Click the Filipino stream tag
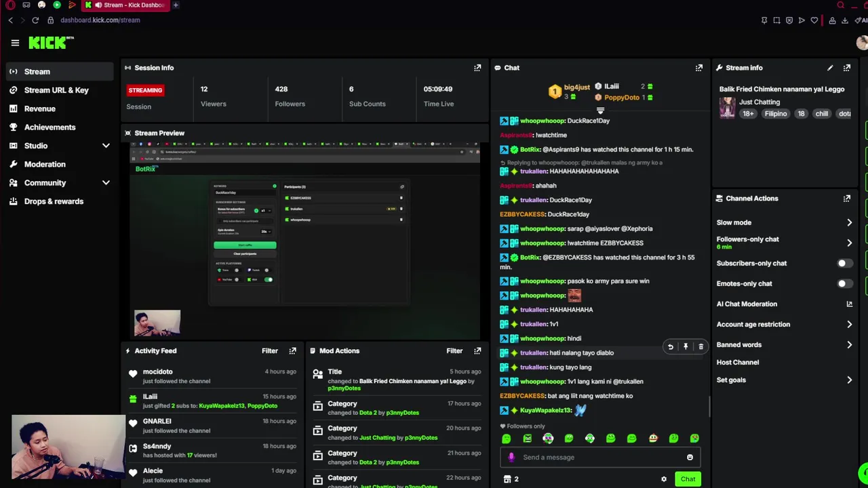This screenshot has width=868, height=488. click(776, 114)
